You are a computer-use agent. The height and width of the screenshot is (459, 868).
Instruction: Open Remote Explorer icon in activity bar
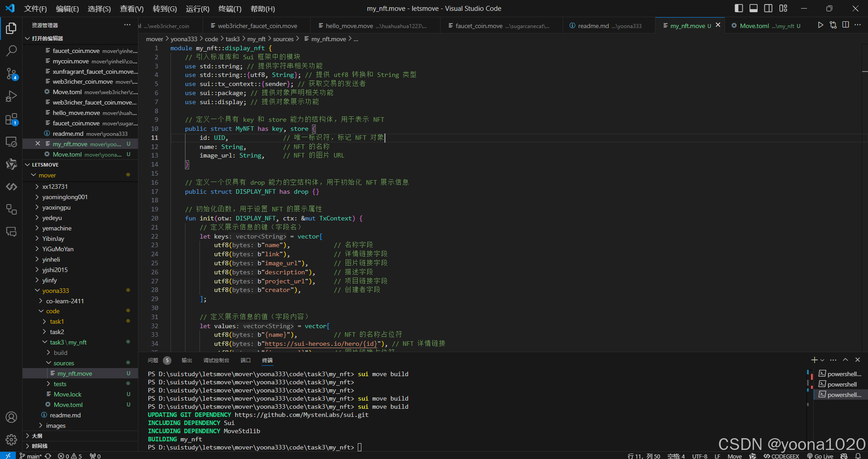(11, 142)
